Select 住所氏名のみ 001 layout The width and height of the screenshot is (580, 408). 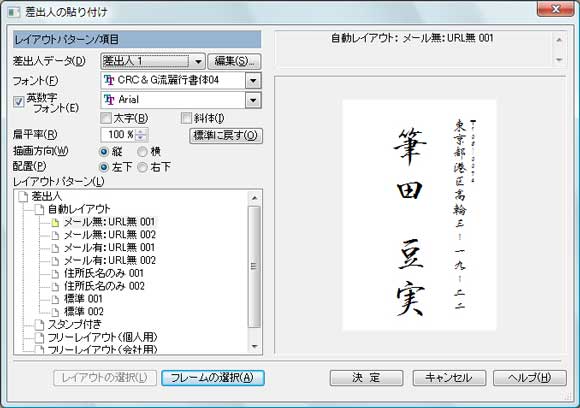(104, 274)
